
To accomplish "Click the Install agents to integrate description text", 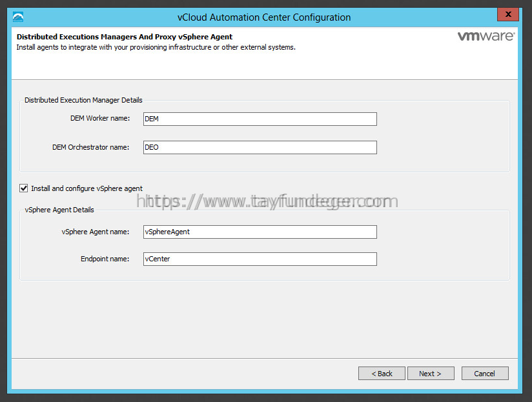I will (x=156, y=47).
